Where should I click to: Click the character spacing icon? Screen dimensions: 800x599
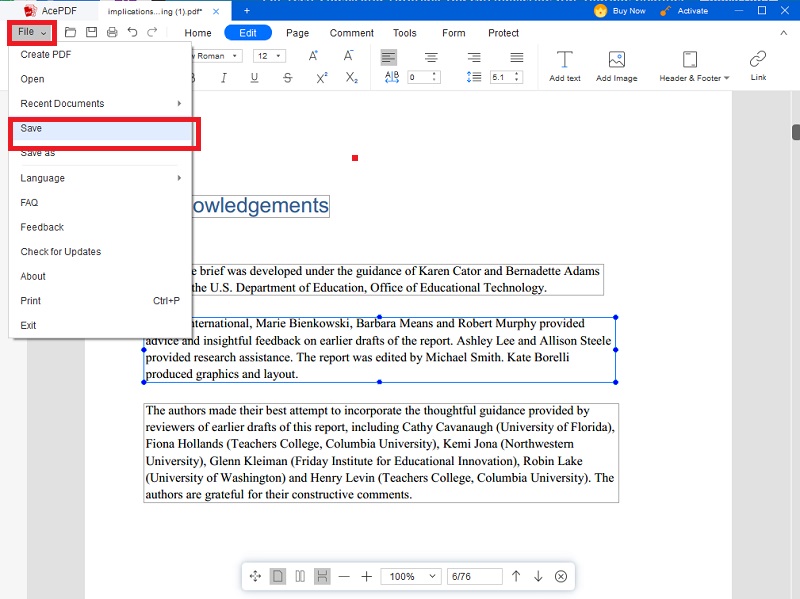pos(392,78)
